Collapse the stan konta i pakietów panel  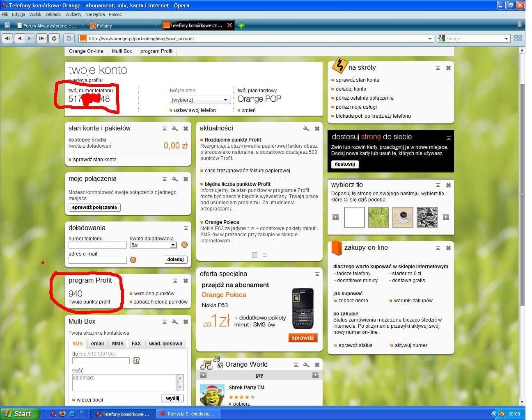pos(165,129)
